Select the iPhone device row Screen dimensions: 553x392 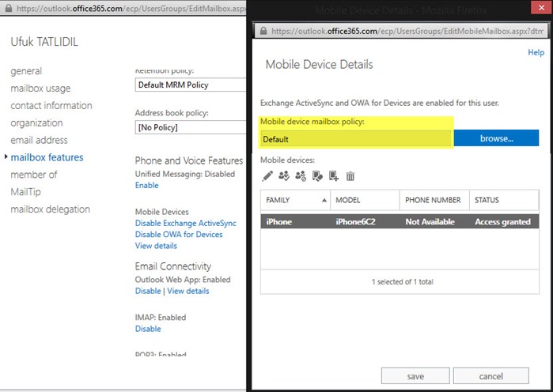point(400,221)
